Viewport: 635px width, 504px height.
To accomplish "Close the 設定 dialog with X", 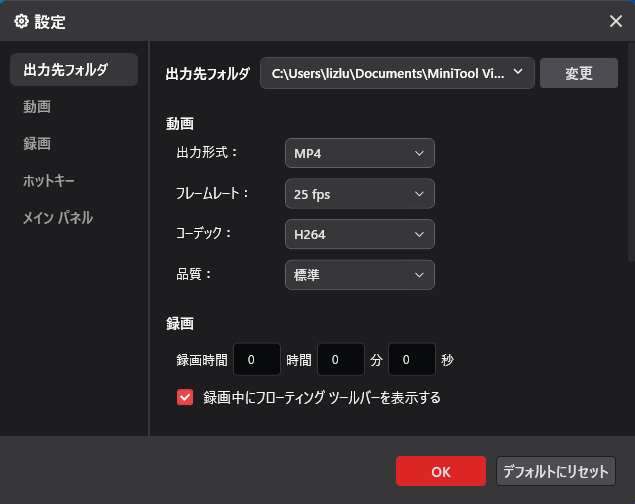I will (x=616, y=21).
